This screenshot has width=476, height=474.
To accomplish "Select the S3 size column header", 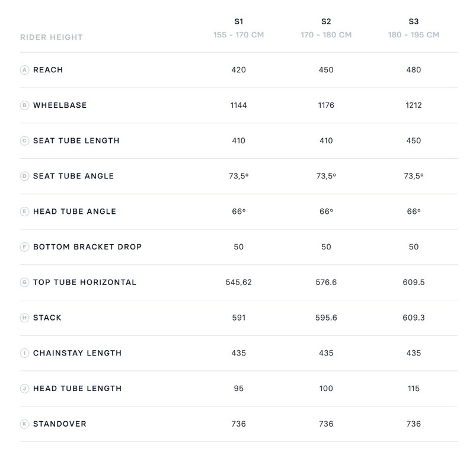I will [x=414, y=22].
